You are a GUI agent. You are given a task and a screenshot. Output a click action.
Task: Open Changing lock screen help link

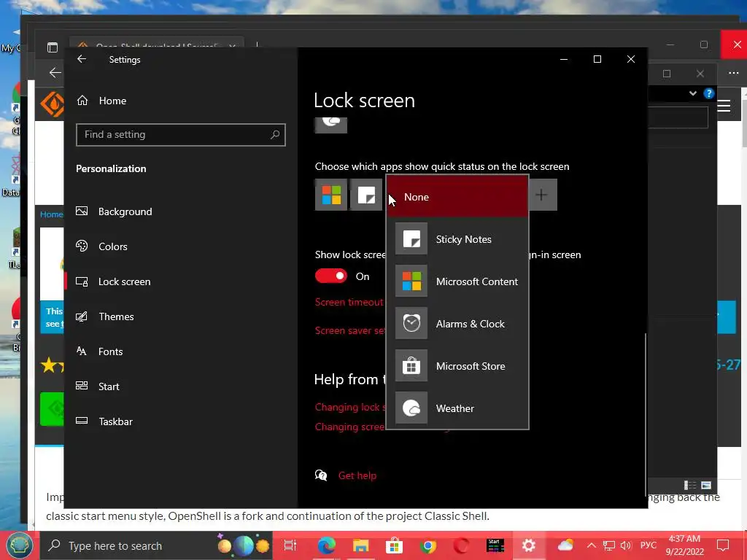pos(350,407)
